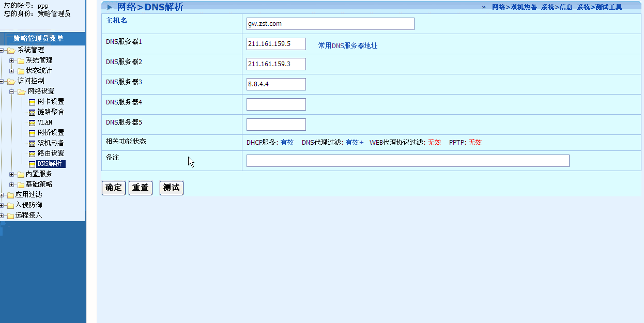The width and height of the screenshot is (644, 323).
Task: Open 常用DNS服务器地址 link
Action: [348, 45]
